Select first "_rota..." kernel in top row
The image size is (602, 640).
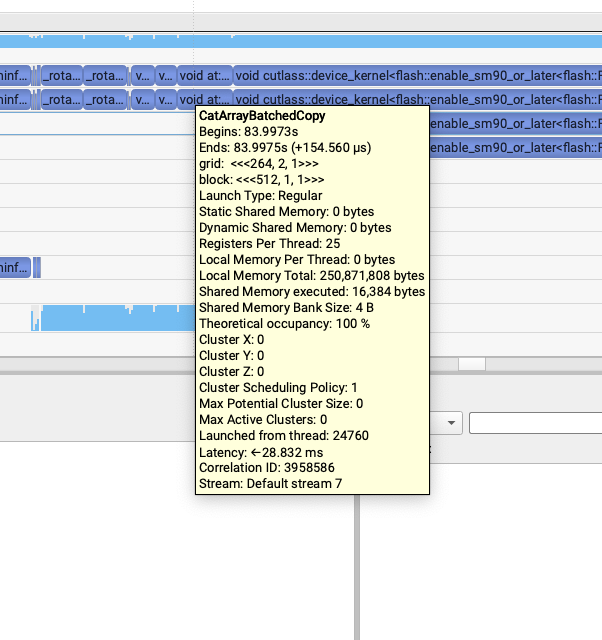61,75
